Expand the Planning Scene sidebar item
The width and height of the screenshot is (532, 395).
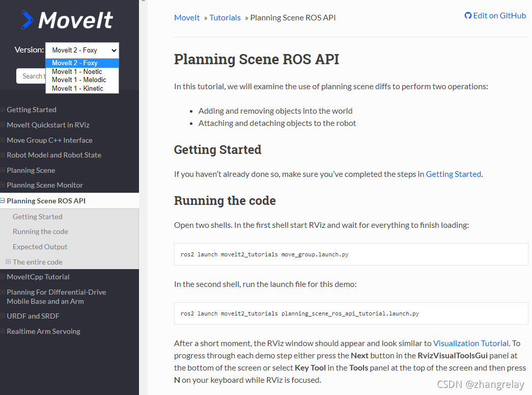(3, 170)
